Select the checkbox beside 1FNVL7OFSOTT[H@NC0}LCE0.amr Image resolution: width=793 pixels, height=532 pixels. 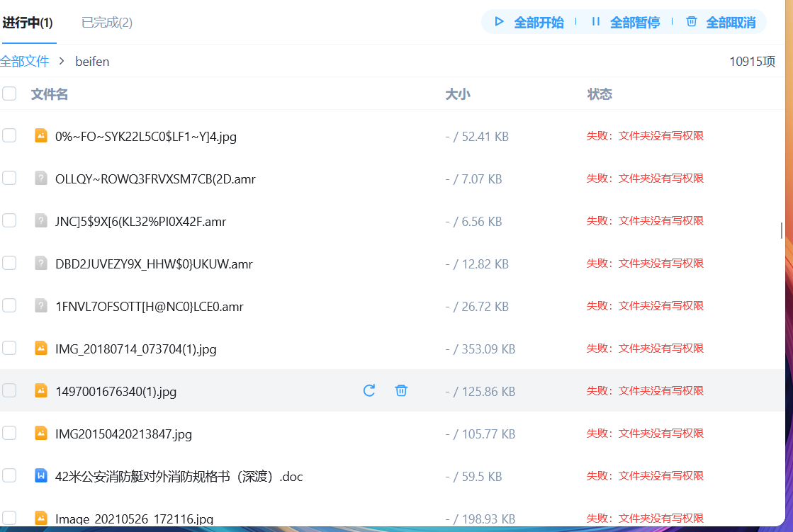point(9,305)
